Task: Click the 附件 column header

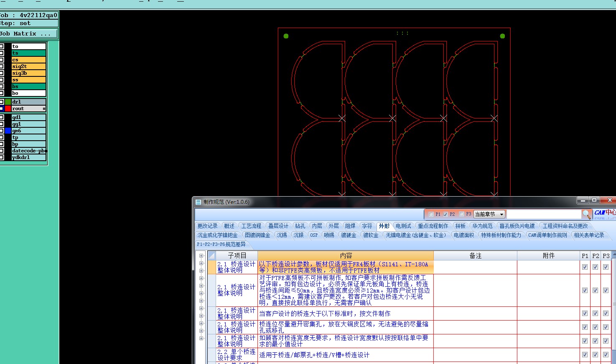Action: click(548, 255)
